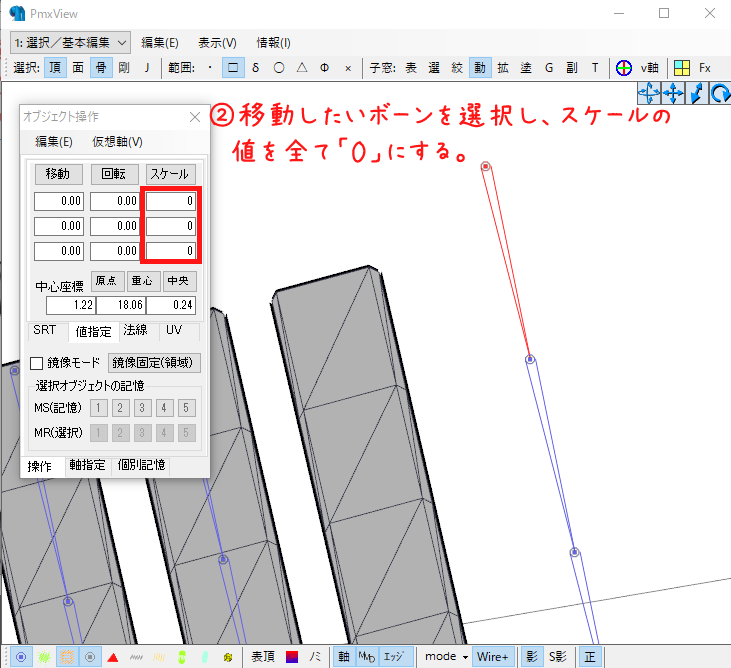Screen dimensions: 731x668
Task: Open 副 sub-window
Action: tap(572, 68)
